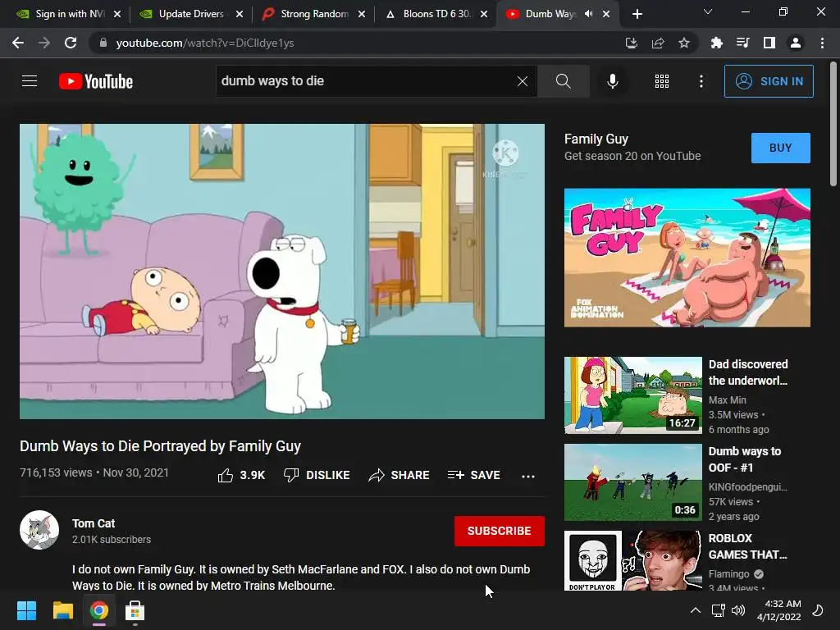The height and width of the screenshot is (630, 840).
Task: Start voice search with microphone icon
Action: (x=612, y=81)
